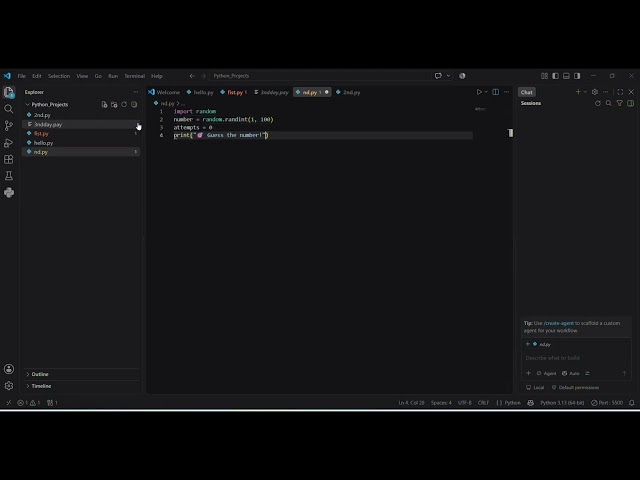Screen dimensions: 640x480
Task: Toggle the bottom panel
Action: click(566, 76)
